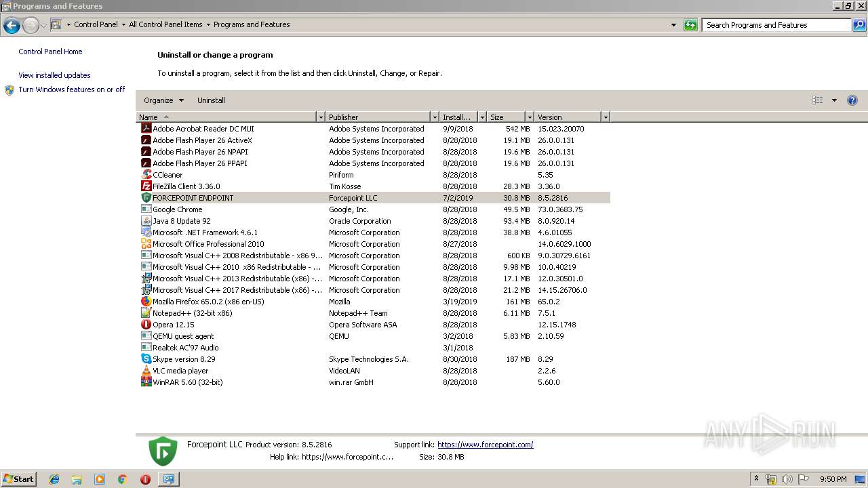Click the Skype version 8.29 icon
This screenshot has height=488, width=868.
click(x=146, y=359)
